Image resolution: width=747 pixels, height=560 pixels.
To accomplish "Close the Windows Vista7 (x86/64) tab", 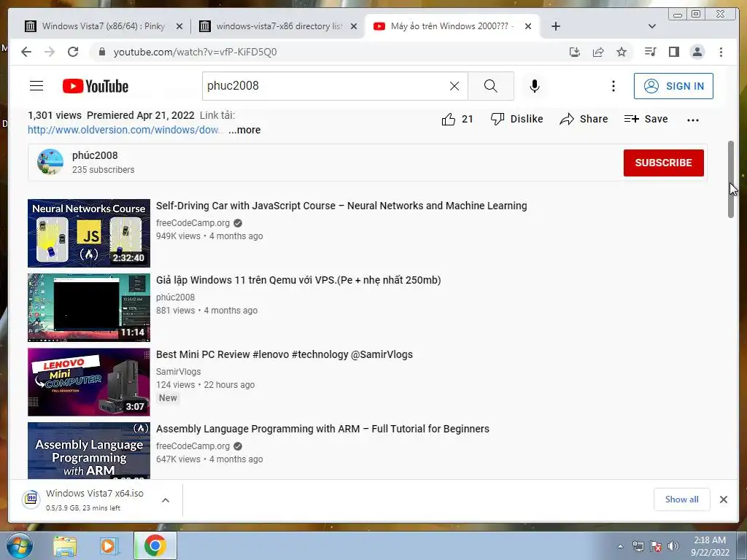I will [179, 26].
